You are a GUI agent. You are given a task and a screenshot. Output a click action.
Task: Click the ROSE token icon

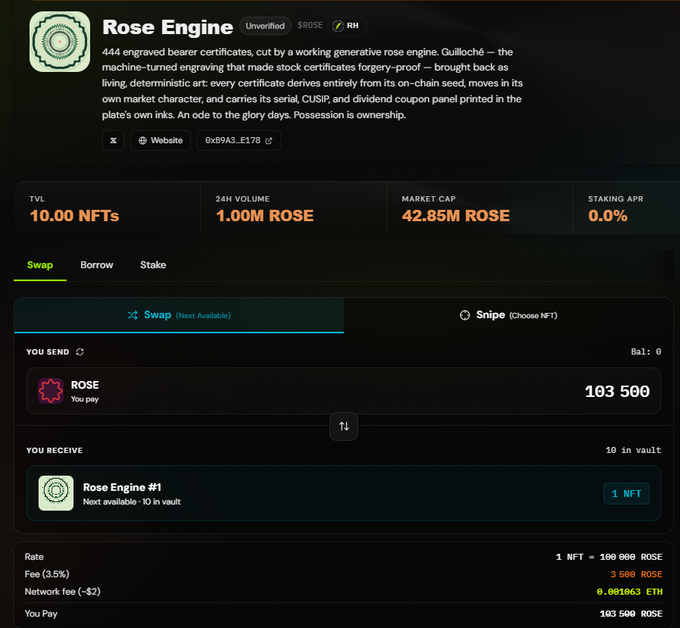tap(51, 391)
